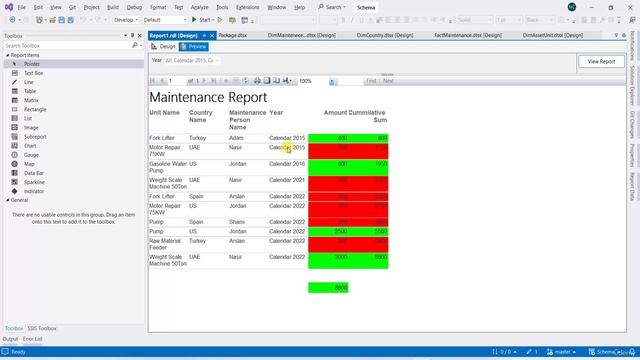640x360 pixels.
Task: Select the Text Box report item
Action: click(73, 73)
